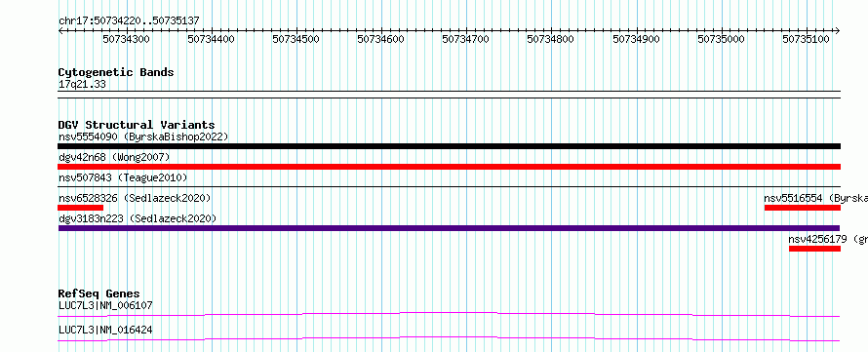Select the short red nsv6528326 bar
The image size is (868, 352).
[80, 208]
